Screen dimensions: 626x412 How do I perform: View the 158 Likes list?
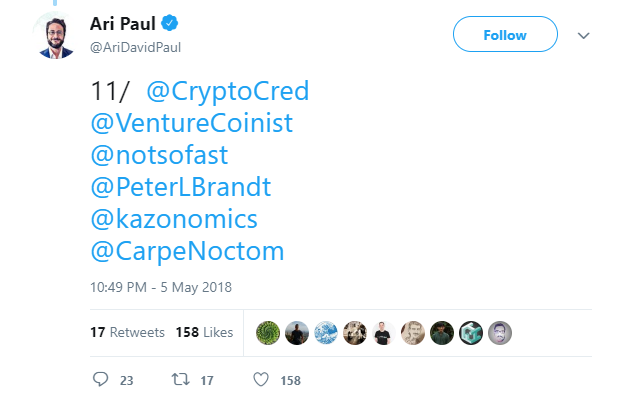tap(204, 332)
